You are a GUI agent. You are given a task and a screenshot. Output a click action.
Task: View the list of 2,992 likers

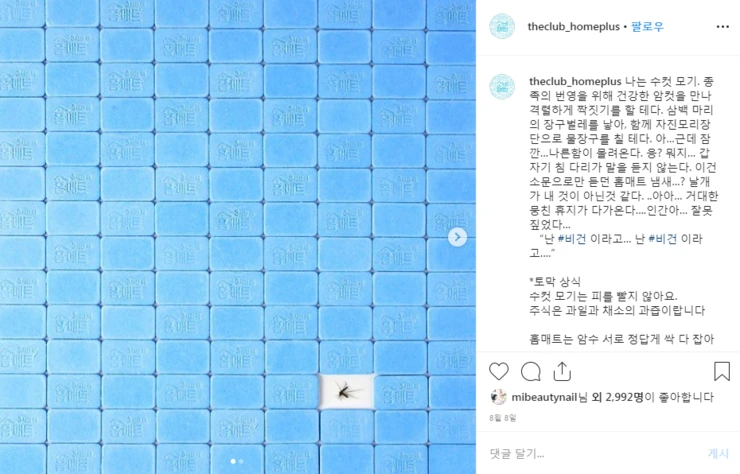pos(623,398)
